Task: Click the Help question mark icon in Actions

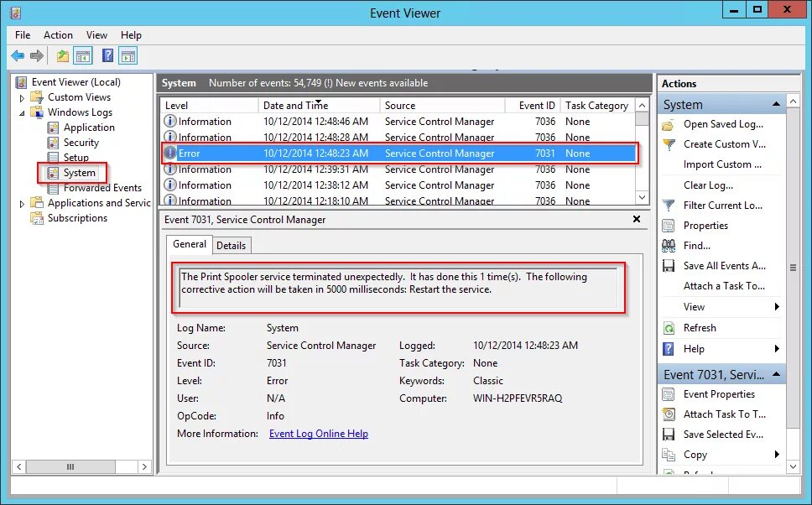Action: click(669, 349)
